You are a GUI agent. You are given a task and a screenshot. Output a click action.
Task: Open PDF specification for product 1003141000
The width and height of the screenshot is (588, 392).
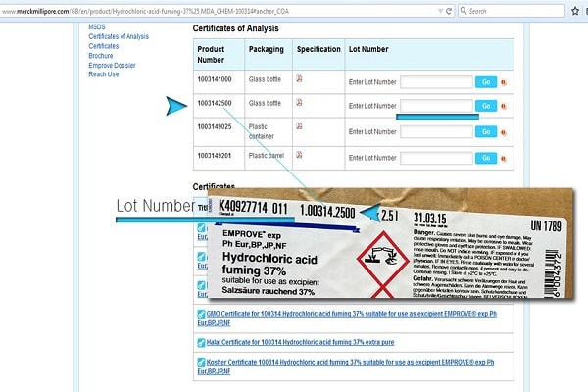coord(299,78)
